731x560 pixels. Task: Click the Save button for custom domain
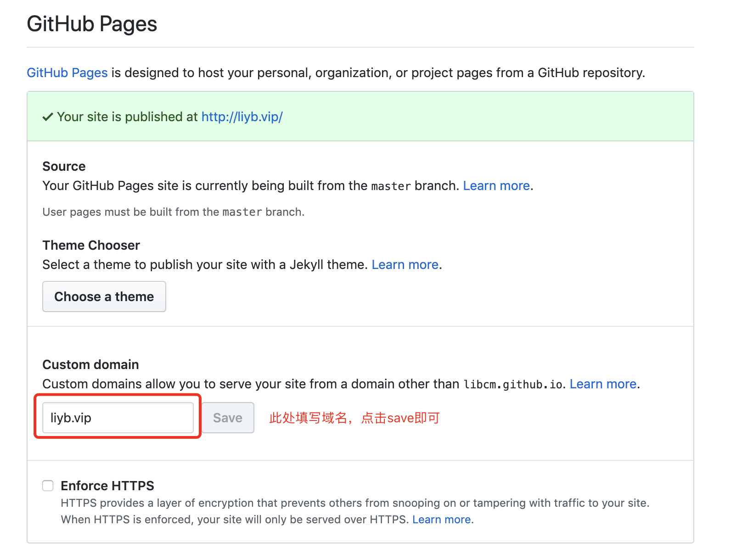click(228, 418)
